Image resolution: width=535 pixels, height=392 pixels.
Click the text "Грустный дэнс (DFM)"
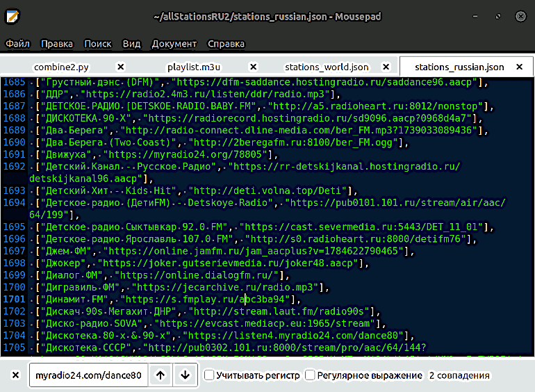100,82
